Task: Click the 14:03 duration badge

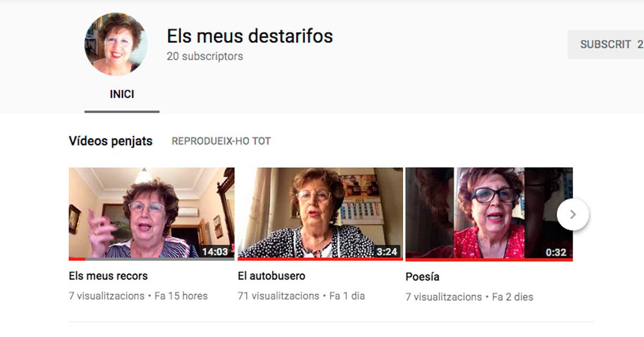Action: point(215,252)
